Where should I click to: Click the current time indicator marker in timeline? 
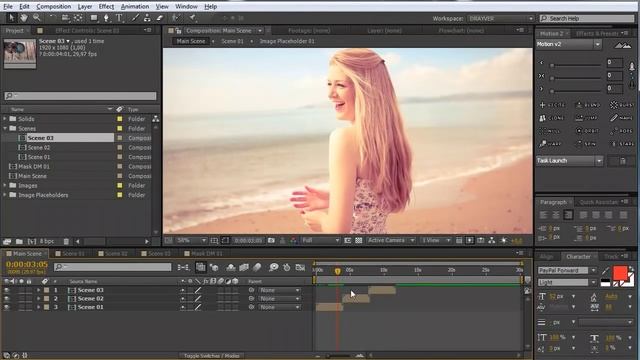338,271
